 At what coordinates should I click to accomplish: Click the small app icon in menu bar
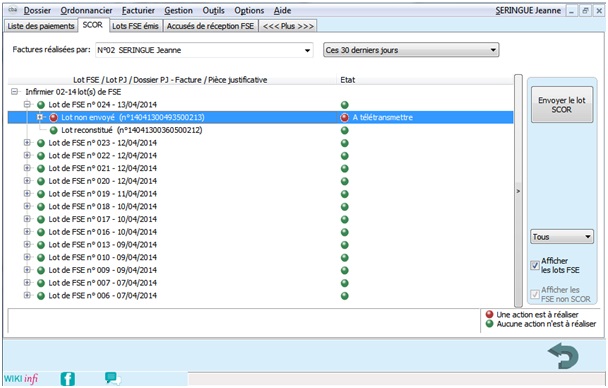(x=12, y=10)
